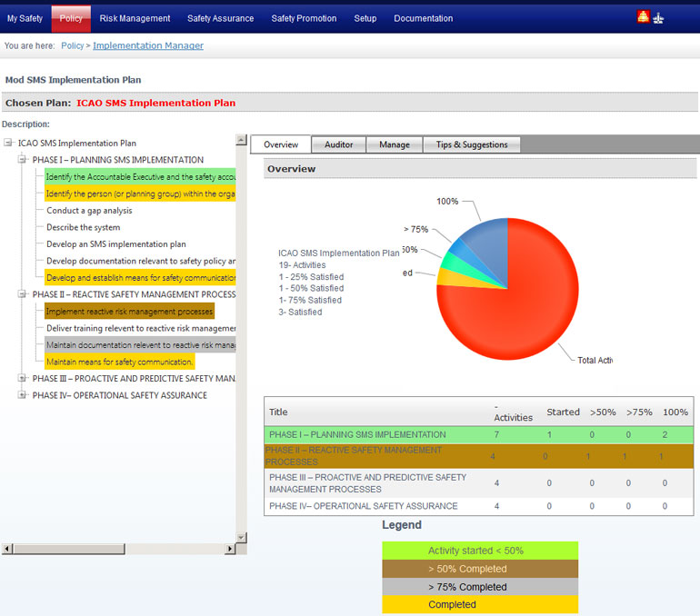Click PHASE IV row title in the overview table
The height and width of the screenshot is (616, 700).
click(364, 506)
